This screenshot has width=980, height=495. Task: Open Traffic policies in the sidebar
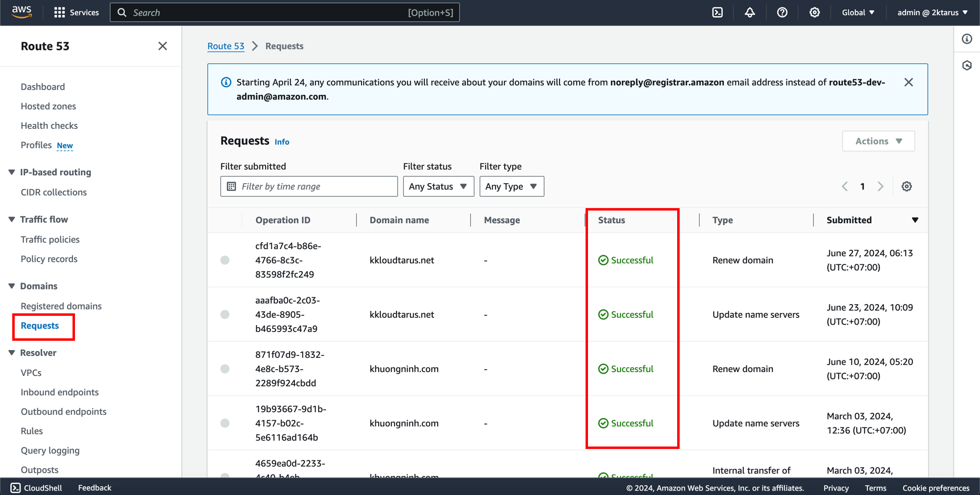pos(50,239)
